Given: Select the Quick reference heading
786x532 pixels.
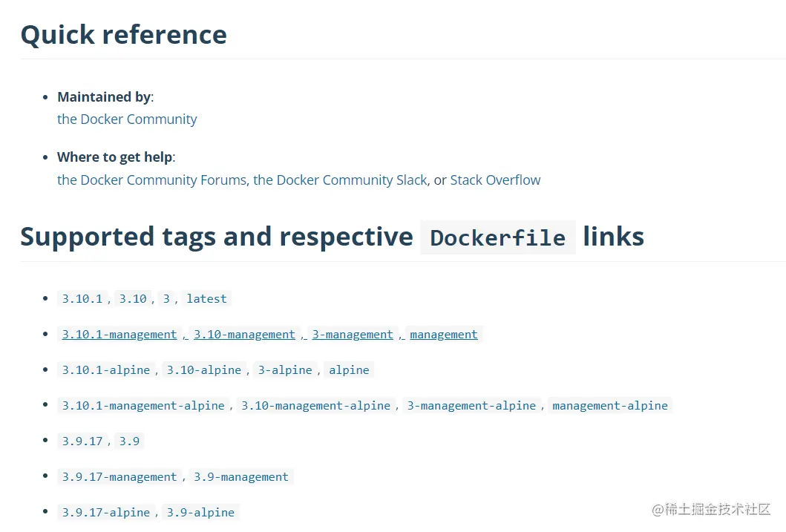Looking at the screenshot, I should click(x=124, y=35).
